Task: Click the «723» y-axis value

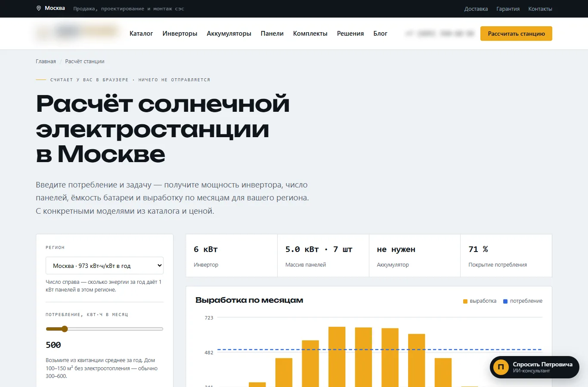Action: click(209, 318)
